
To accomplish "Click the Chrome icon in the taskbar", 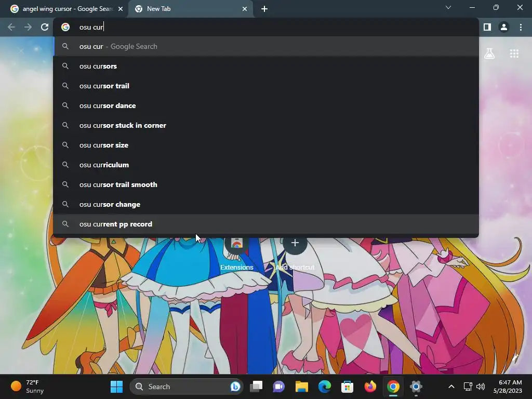I will click(393, 387).
